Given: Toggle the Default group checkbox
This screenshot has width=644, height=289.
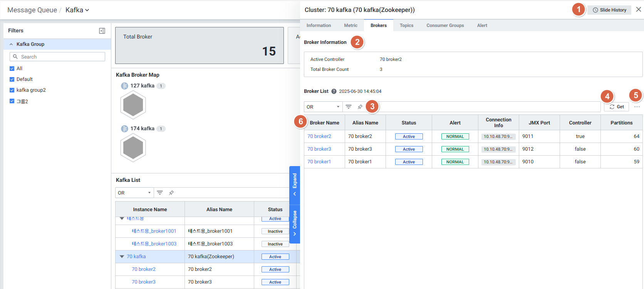Looking at the screenshot, I should 12,79.
